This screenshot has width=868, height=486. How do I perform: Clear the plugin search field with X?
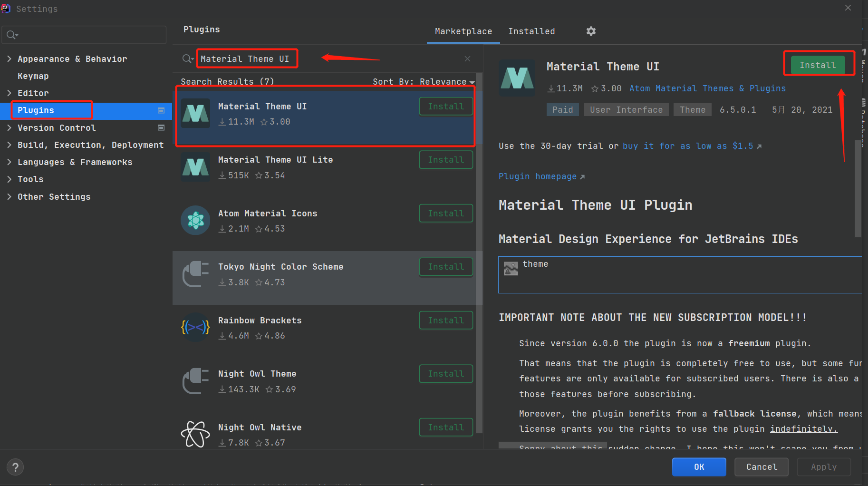(468, 59)
